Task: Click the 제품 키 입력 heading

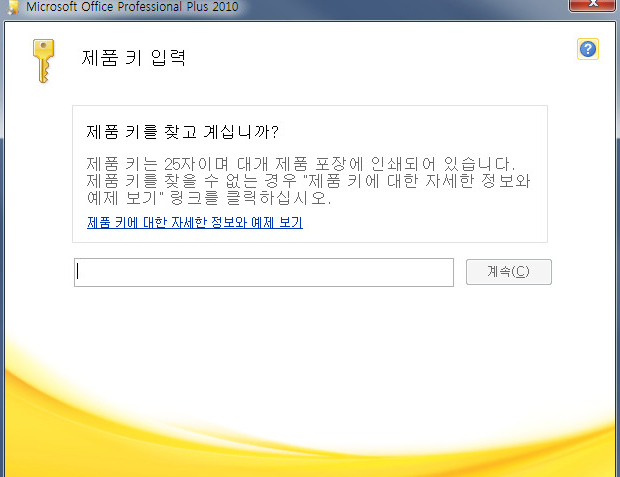Action: [x=133, y=58]
